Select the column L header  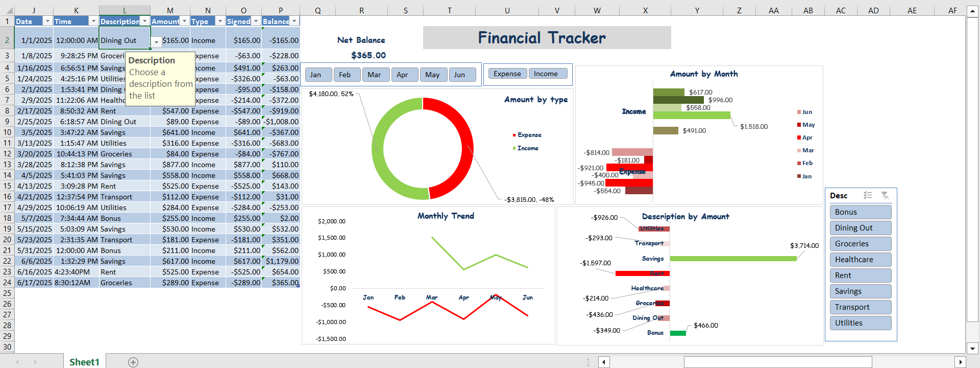(x=125, y=10)
